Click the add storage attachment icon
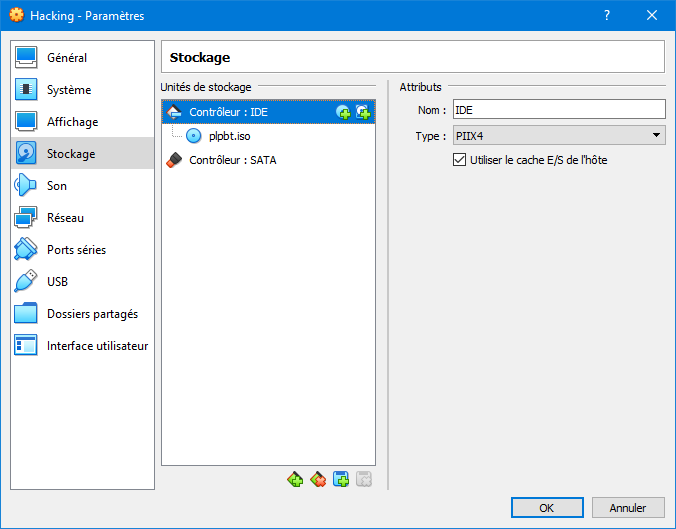Screen dimensions: 676x529 (341, 480)
